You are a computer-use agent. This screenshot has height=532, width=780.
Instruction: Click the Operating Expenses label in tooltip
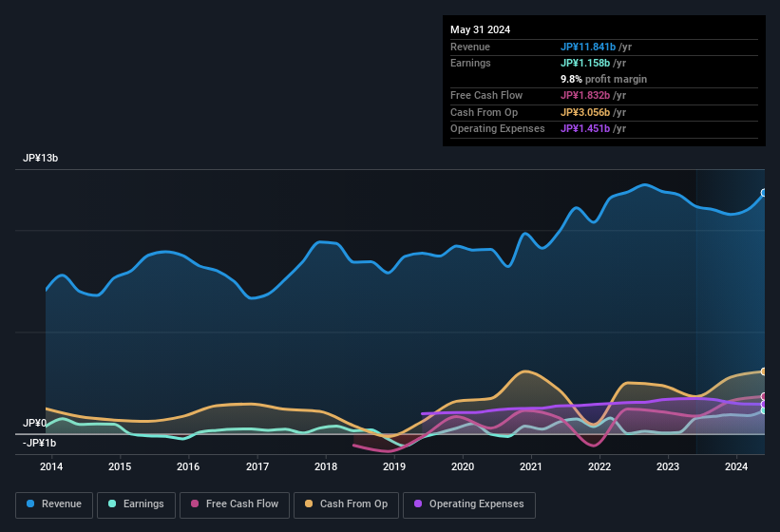pyautogui.click(x=498, y=129)
